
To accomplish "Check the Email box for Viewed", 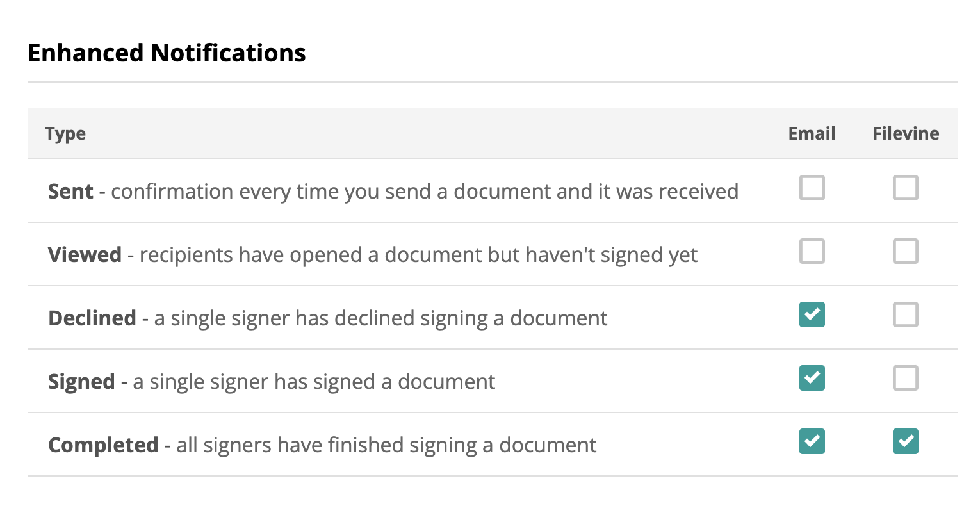I will point(812,252).
